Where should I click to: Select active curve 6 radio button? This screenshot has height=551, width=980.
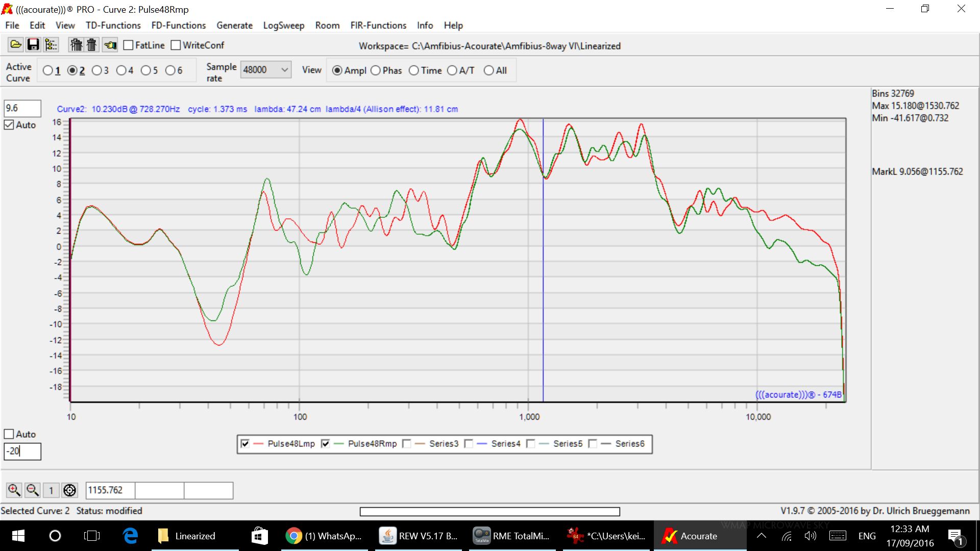pyautogui.click(x=170, y=70)
